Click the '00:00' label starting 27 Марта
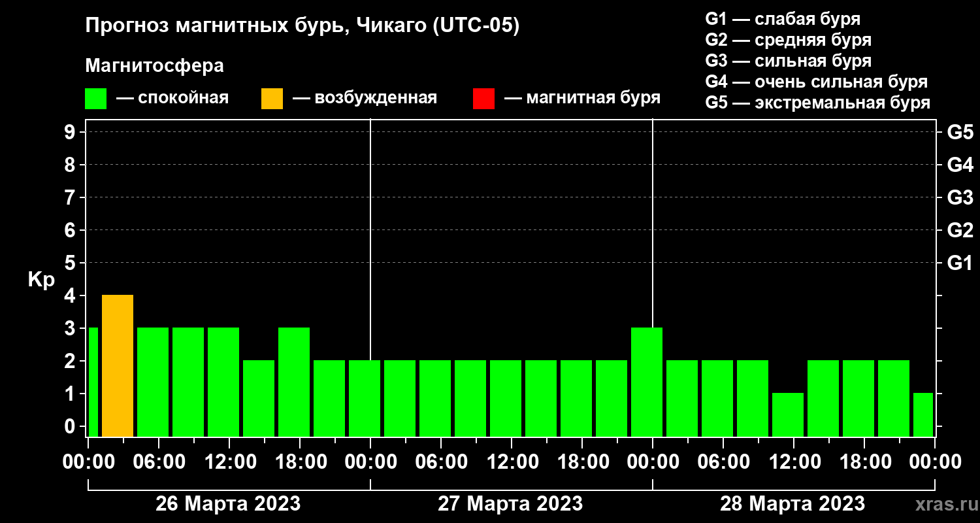Screen dimensions: 980x523 pos(370,462)
